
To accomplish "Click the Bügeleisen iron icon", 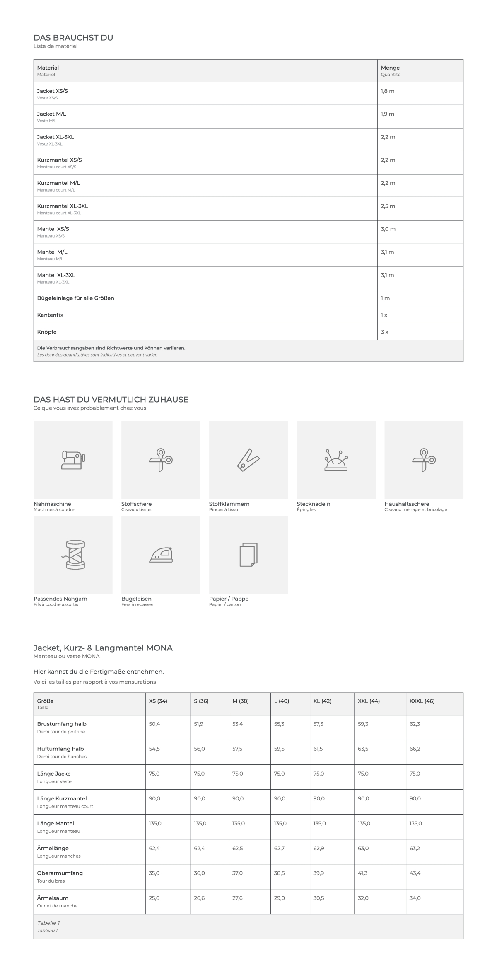I will point(161,555).
